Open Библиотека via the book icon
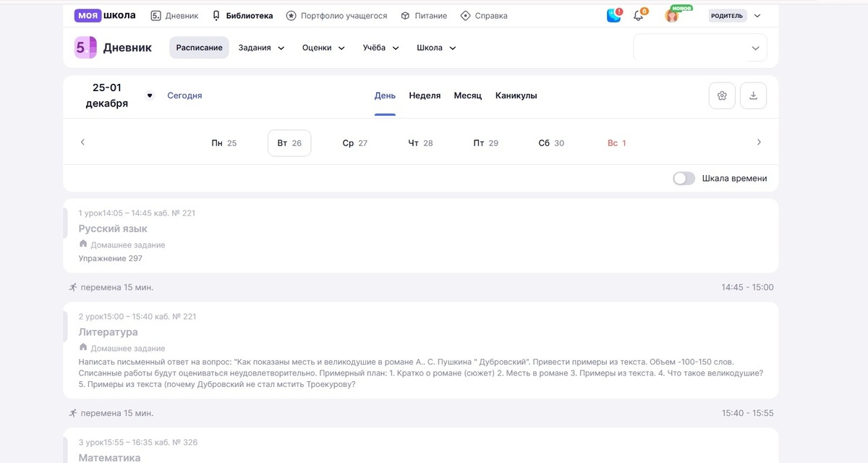Screen dimensions: 868x463 click(216, 14)
